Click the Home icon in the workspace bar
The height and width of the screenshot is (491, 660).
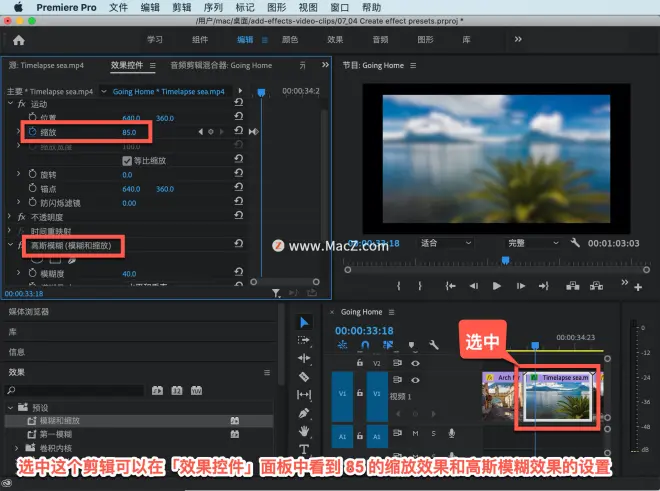(x=19, y=40)
